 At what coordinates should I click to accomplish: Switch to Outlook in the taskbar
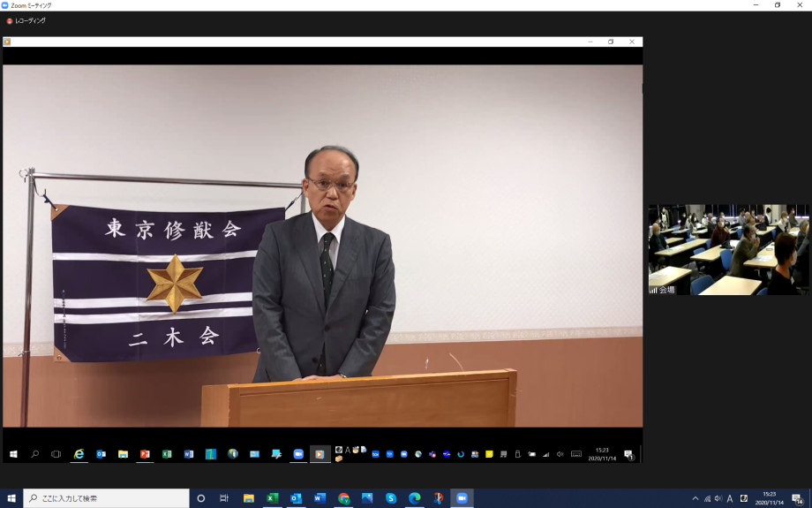click(297, 498)
